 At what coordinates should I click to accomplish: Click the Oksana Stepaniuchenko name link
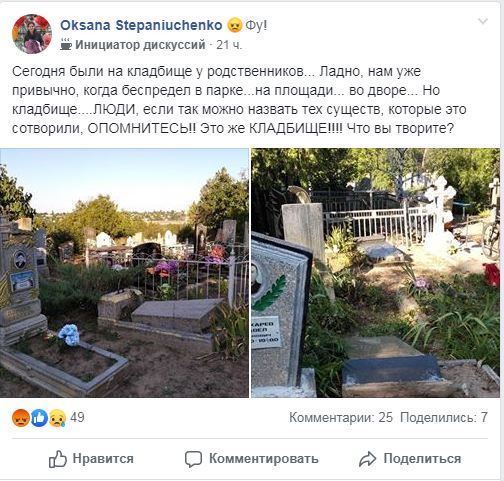(x=141, y=25)
